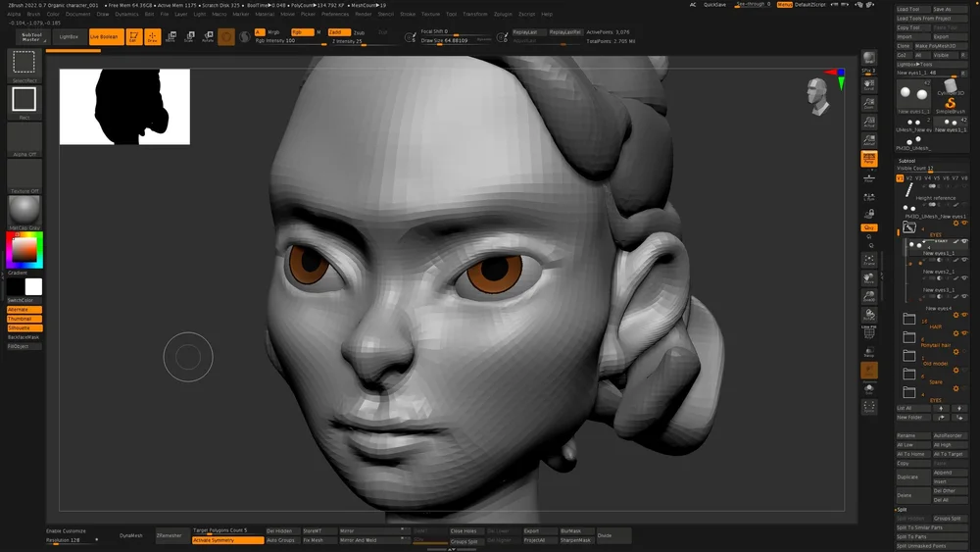Open HAIR folder gear settings
This screenshot has width=980, height=552.
pos(955,315)
